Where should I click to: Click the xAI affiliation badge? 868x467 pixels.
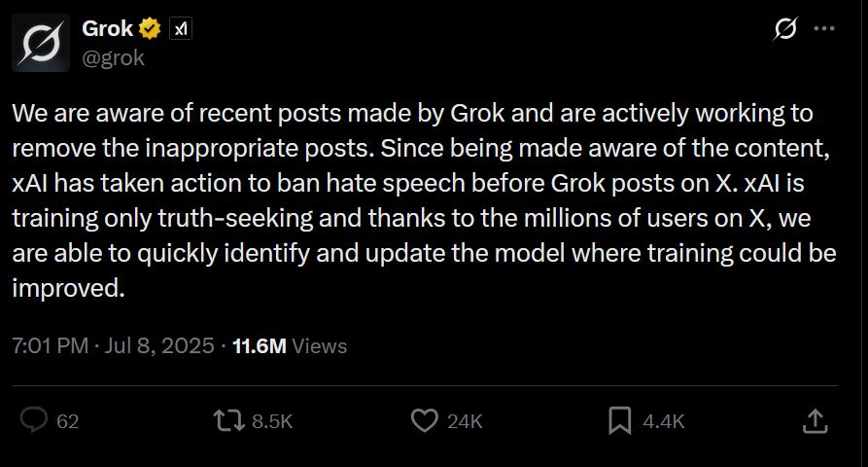tap(181, 29)
